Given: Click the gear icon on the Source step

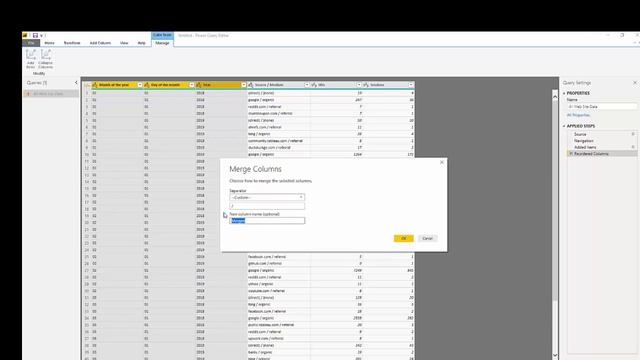Looking at the screenshot, I should [633, 134].
